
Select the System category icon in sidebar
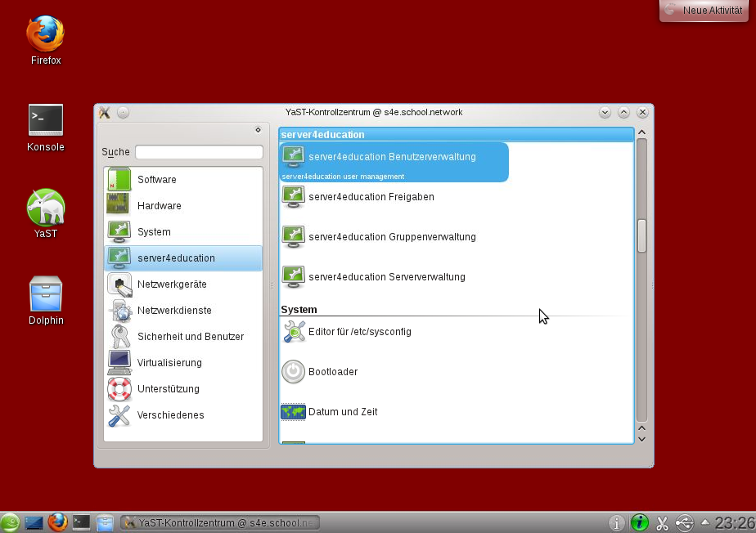[119, 232]
